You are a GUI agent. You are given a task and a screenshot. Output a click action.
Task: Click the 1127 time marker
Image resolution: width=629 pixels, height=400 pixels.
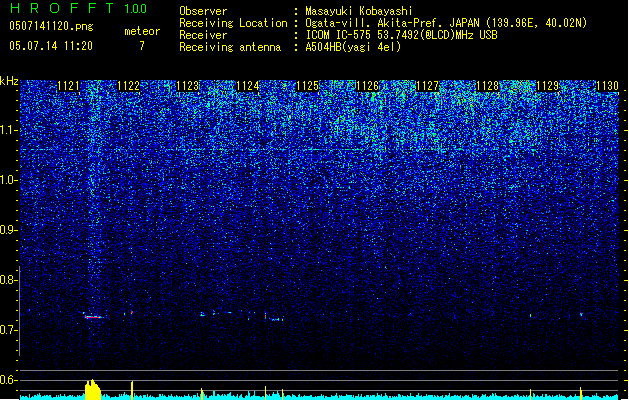(428, 86)
